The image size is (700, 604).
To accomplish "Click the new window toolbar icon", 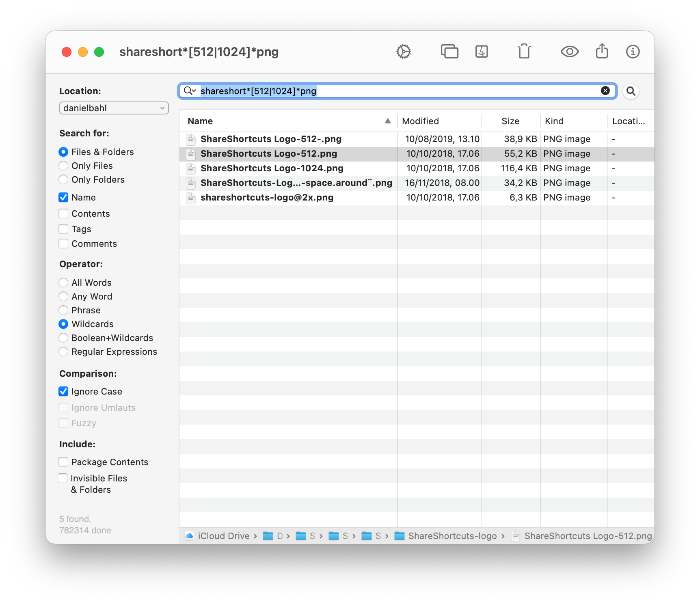I will click(x=449, y=52).
